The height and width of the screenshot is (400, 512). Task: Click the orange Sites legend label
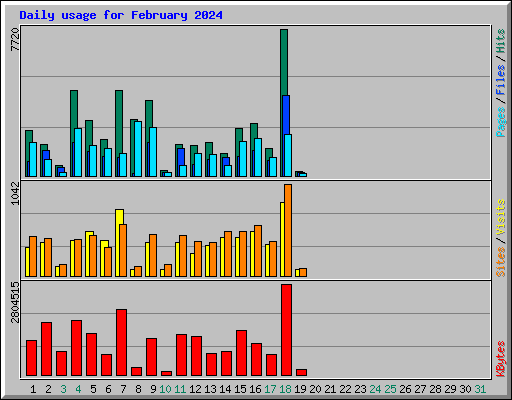pyautogui.click(x=501, y=262)
